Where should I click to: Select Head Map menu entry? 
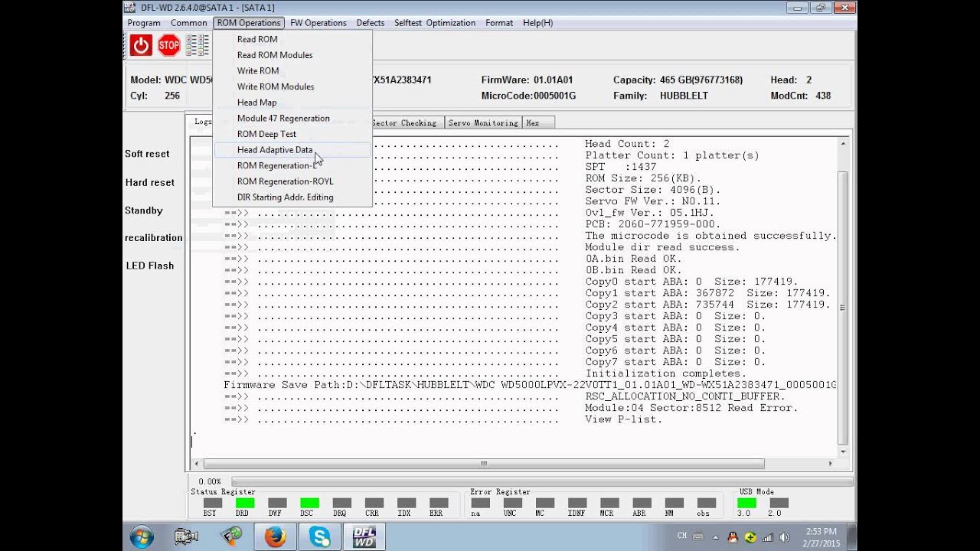(292, 103)
